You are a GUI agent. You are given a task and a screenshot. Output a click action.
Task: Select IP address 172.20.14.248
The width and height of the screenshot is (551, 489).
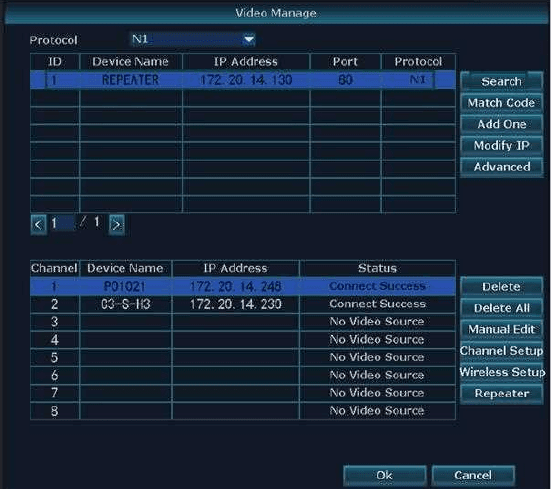(235, 287)
